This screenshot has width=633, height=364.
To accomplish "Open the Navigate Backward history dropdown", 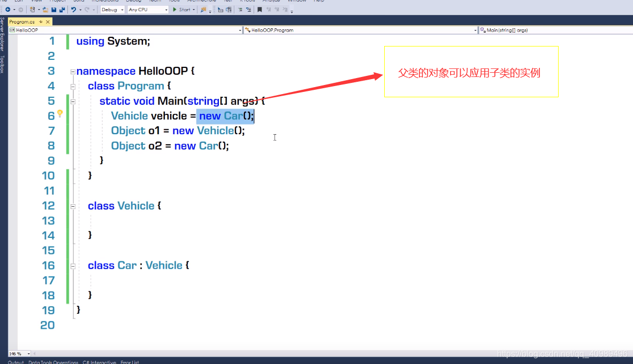I will (x=14, y=10).
